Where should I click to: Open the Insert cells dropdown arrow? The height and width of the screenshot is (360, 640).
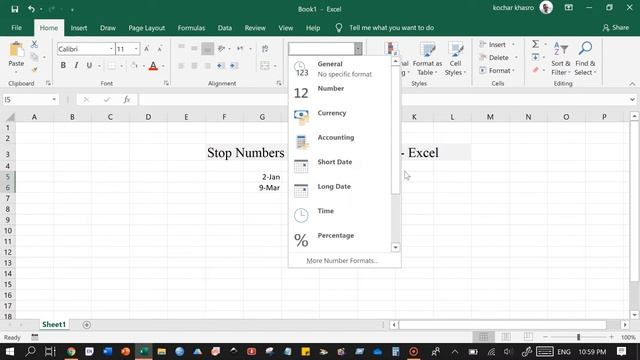pyautogui.click(x=513, y=44)
